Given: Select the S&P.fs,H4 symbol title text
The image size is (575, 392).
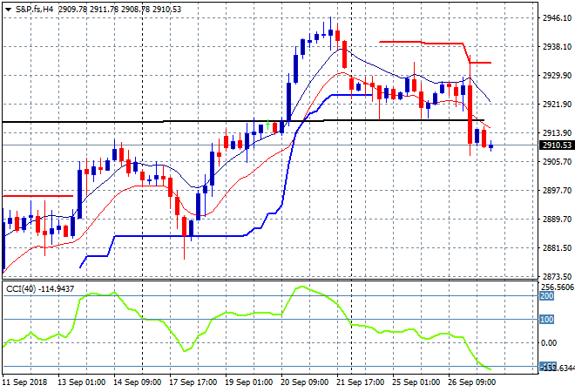Looking at the screenshot, I should [x=35, y=10].
